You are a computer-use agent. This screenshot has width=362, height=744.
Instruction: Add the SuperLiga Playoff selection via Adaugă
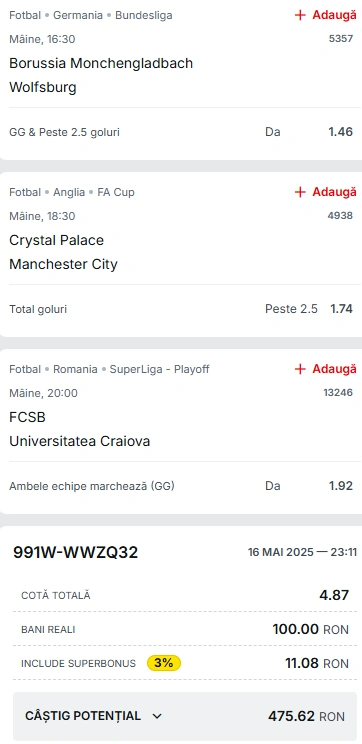click(325, 369)
